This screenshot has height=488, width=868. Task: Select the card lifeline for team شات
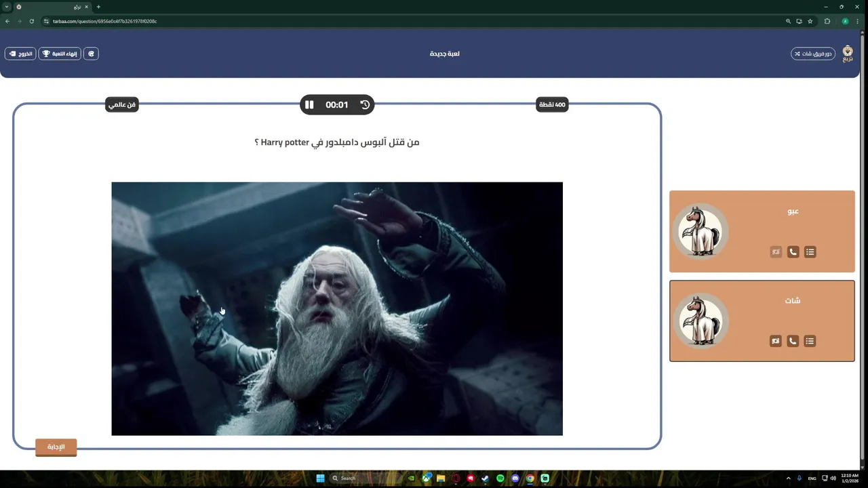[x=776, y=341]
